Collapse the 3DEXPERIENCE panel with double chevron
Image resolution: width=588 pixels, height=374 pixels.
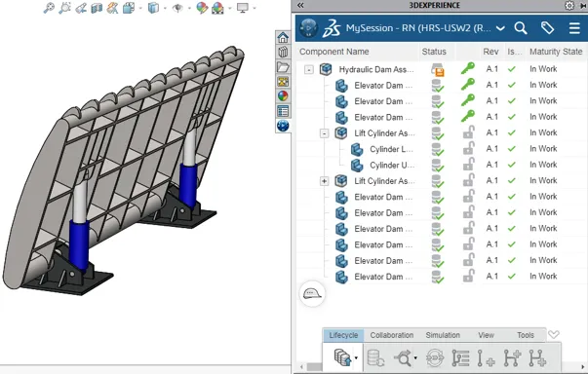tap(300, 5)
